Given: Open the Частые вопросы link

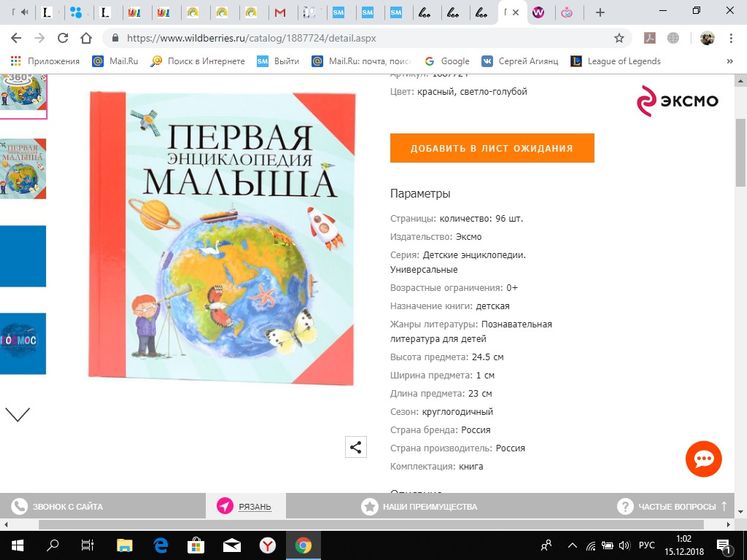Looking at the screenshot, I should [674, 507].
